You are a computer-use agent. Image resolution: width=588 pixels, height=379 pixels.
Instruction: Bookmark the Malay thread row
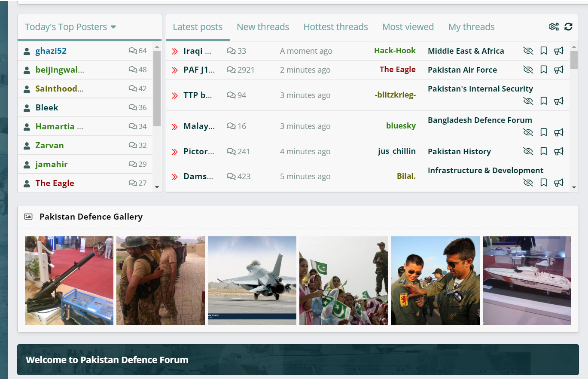(543, 132)
